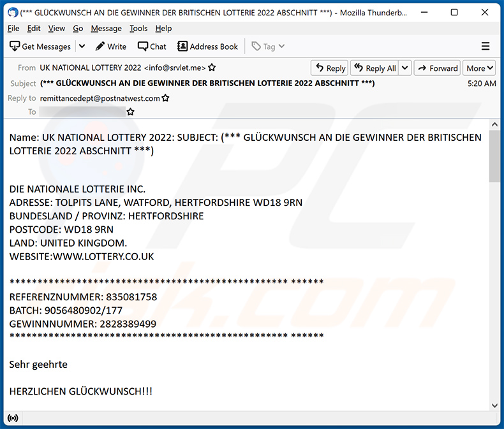The image size is (504, 429).
Task: Click the Get Messages toolbar button
Action: (x=40, y=47)
